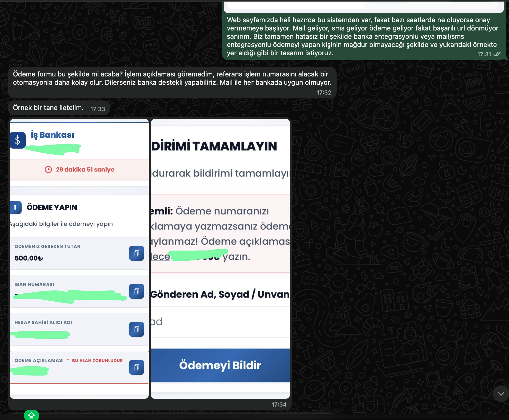The width and height of the screenshot is (509, 420).
Task: Click 'Aşağıdaki bilgiler ile ödemeyi yapın' text
Action: 61,224
